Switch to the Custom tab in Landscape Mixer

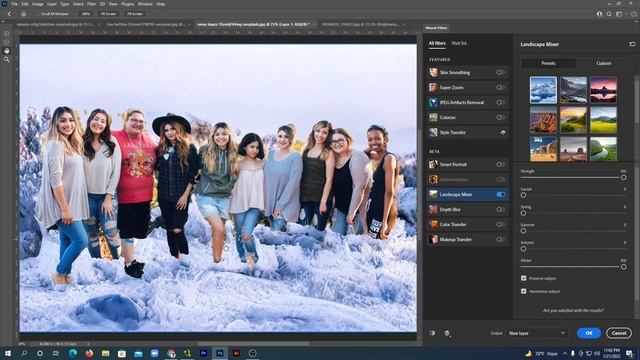[604, 63]
